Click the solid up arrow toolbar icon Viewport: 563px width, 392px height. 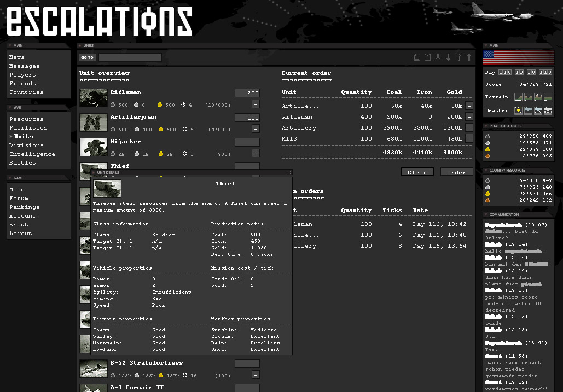tap(469, 57)
